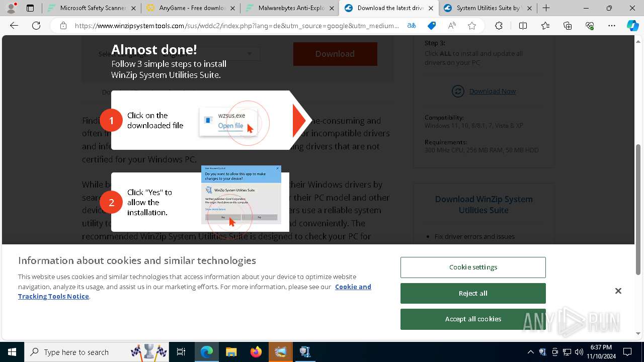
Task: Open the volume speaker tray icon
Action: coord(579,352)
